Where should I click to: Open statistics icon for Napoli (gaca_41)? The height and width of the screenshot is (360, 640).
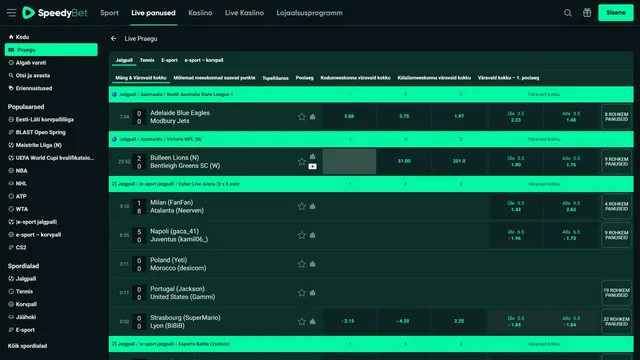point(313,235)
